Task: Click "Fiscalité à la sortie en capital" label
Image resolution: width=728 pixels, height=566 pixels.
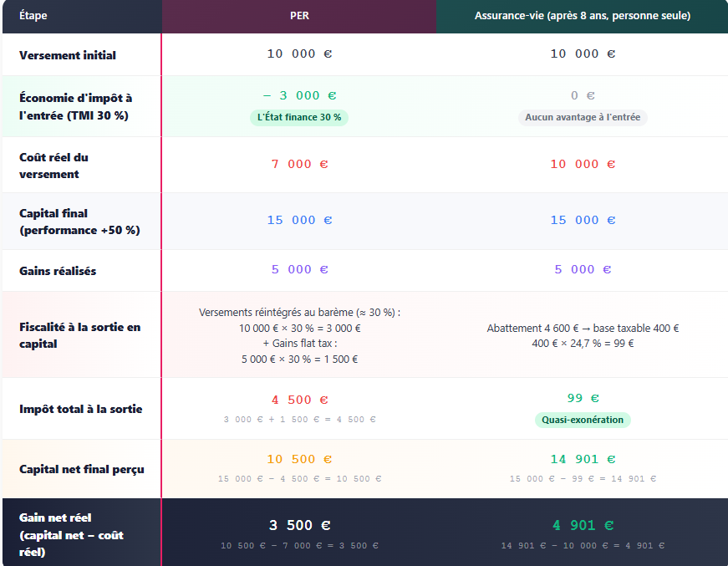Action: [79, 335]
